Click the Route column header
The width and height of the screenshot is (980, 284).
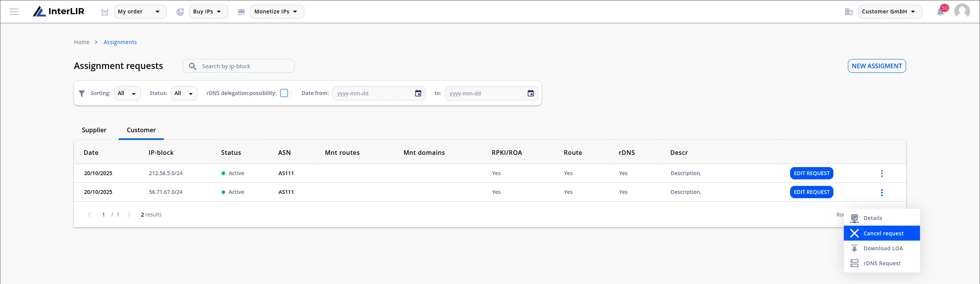click(573, 153)
